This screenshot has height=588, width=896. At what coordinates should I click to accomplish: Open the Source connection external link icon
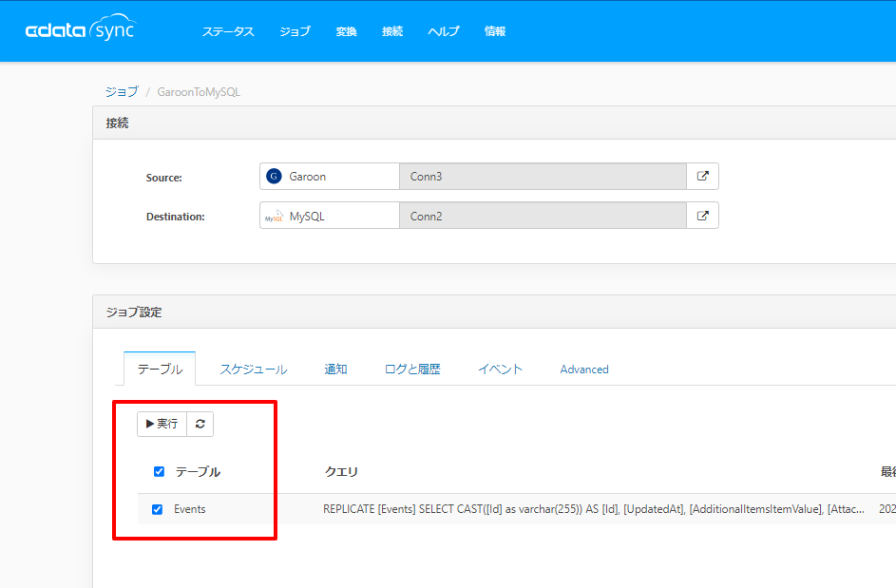coord(703,176)
